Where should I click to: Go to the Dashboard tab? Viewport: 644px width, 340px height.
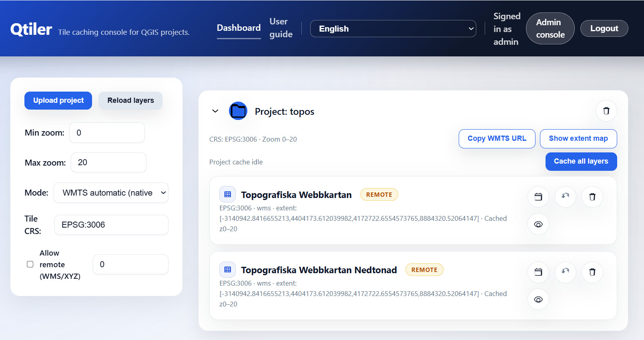click(239, 28)
